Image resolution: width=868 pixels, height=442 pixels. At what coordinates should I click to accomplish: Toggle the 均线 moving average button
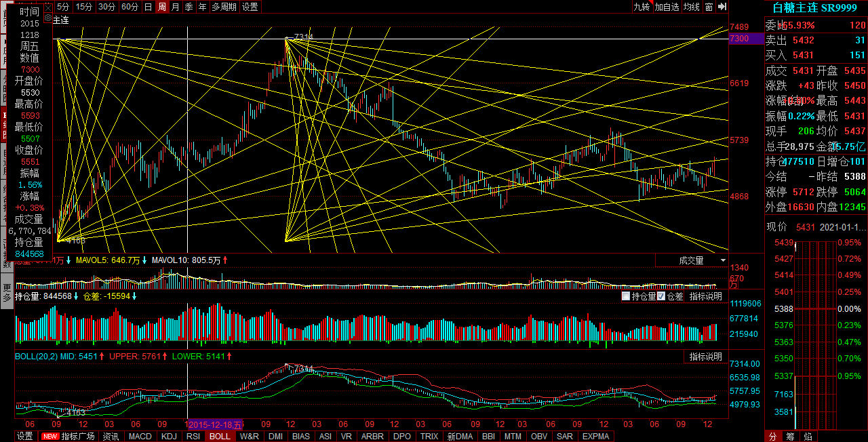pyautogui.click(x=692, y=7)
